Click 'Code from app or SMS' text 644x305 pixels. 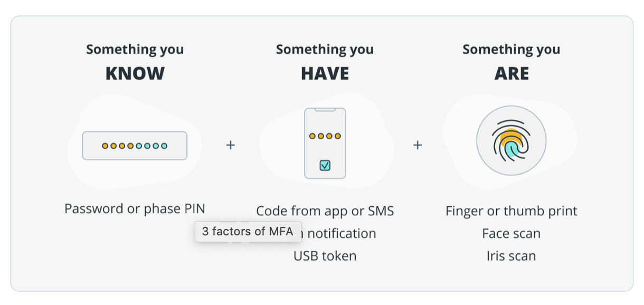(325, 211)
